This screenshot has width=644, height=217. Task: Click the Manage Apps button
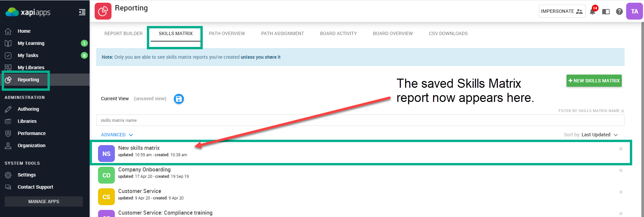(x=44, y=201)
